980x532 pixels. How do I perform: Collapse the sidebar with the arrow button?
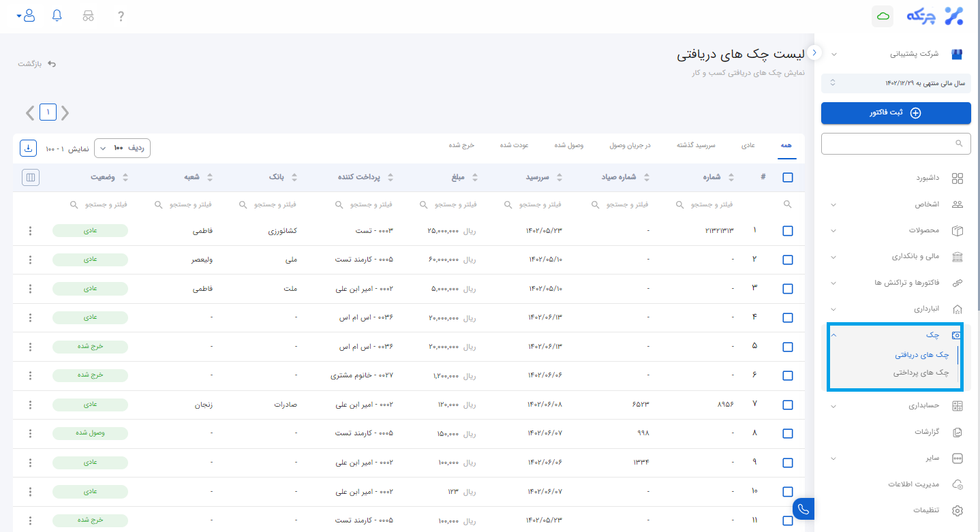[814, 52]
